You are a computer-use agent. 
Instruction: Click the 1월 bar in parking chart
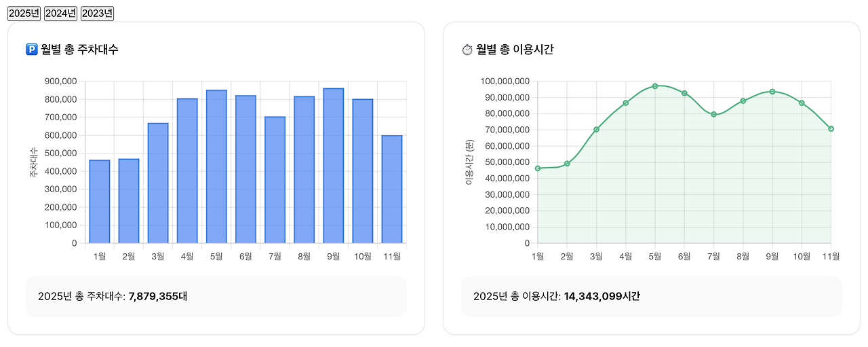coord(100,202)
